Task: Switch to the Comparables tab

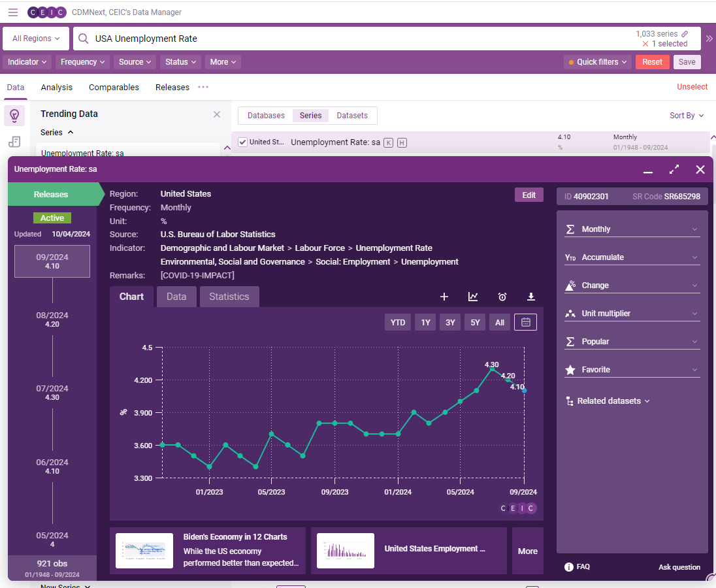Action: click(114, 87)
